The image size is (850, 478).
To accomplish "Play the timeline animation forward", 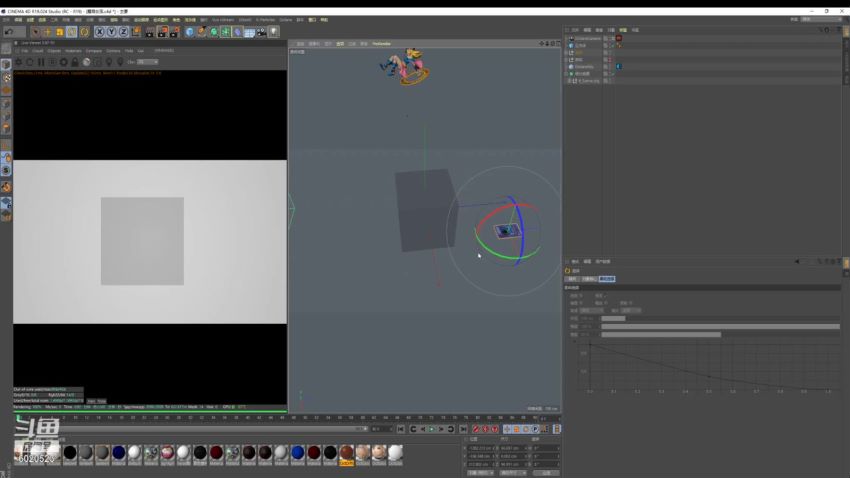I will point(432,429).
